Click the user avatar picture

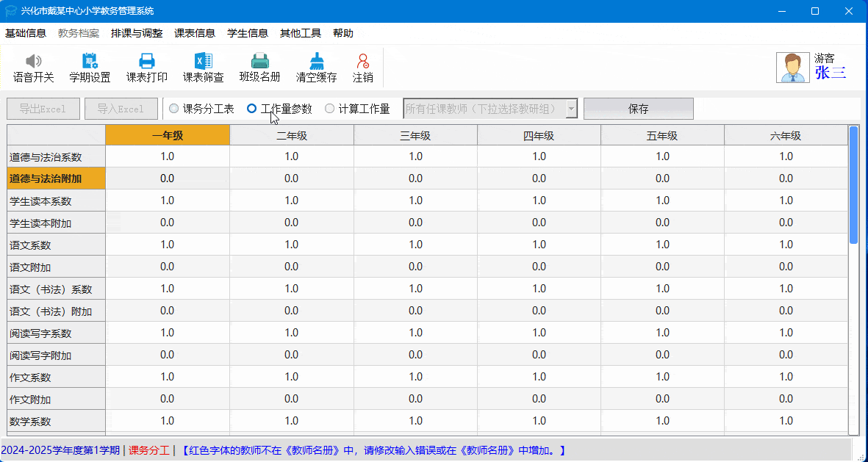click(x=793, y=68)
